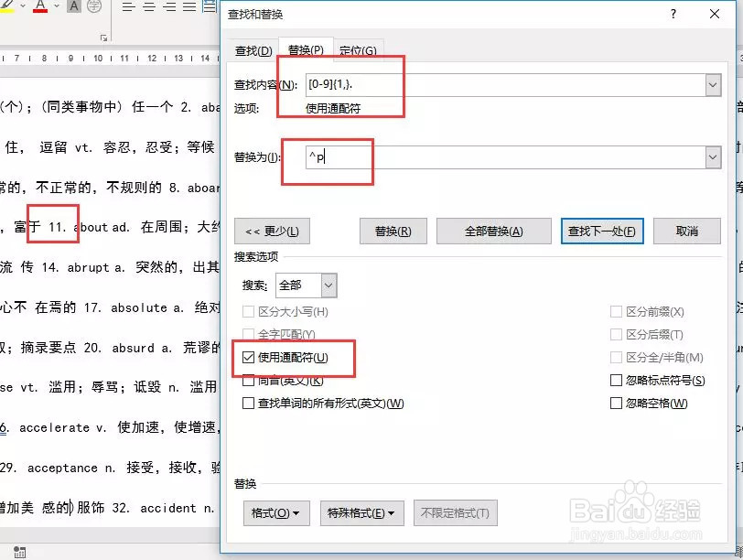
Task: Expand the highlight color dropdown arrow
Action: point(23,5)
